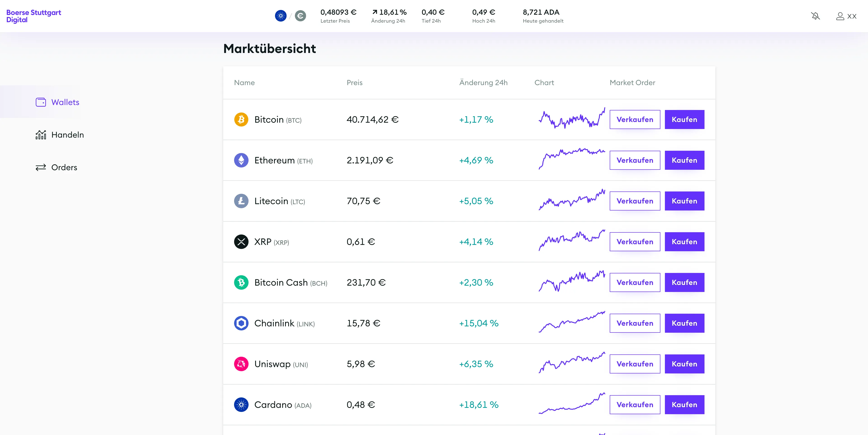Select the Ethereum logo icon

[241, 160]
